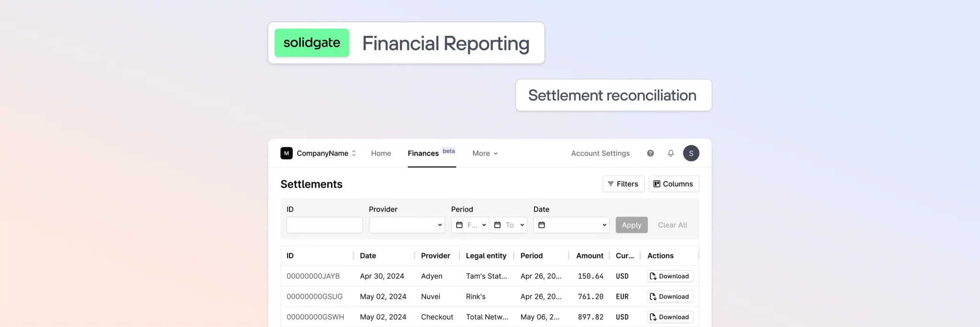Viewport: 980px width, 327px height.
Task: Click the Actions column header
Action: click(660, 256)
